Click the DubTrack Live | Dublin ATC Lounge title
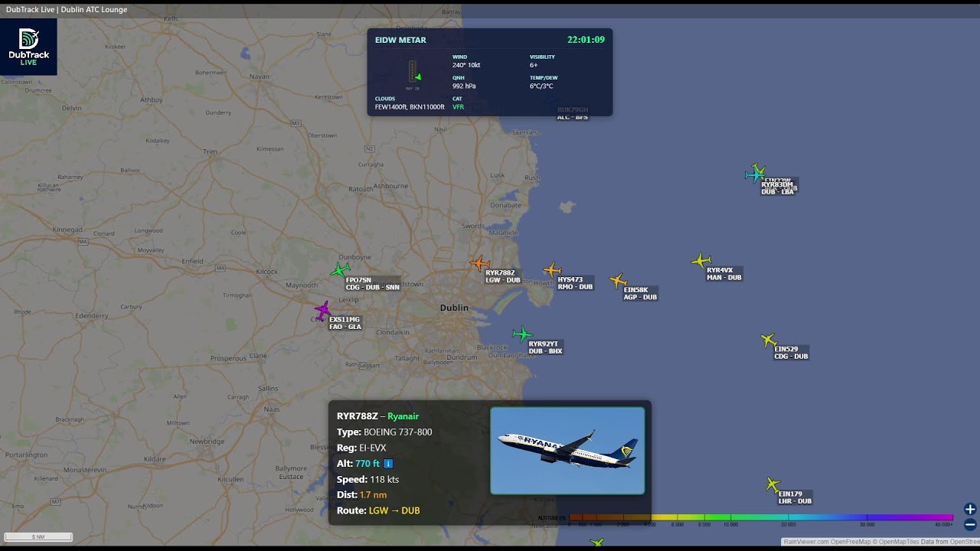This screenshot has height=551, width=980. pos(67,9)
